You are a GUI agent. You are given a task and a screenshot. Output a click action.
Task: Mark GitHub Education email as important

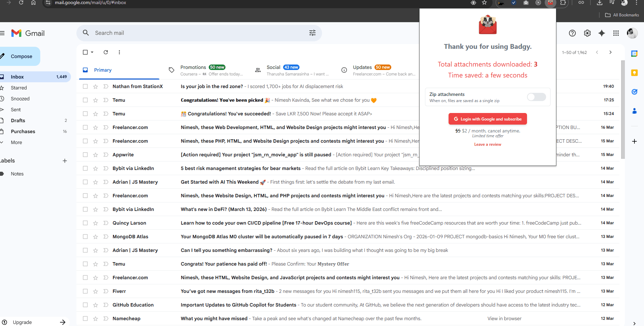[106, 305]
